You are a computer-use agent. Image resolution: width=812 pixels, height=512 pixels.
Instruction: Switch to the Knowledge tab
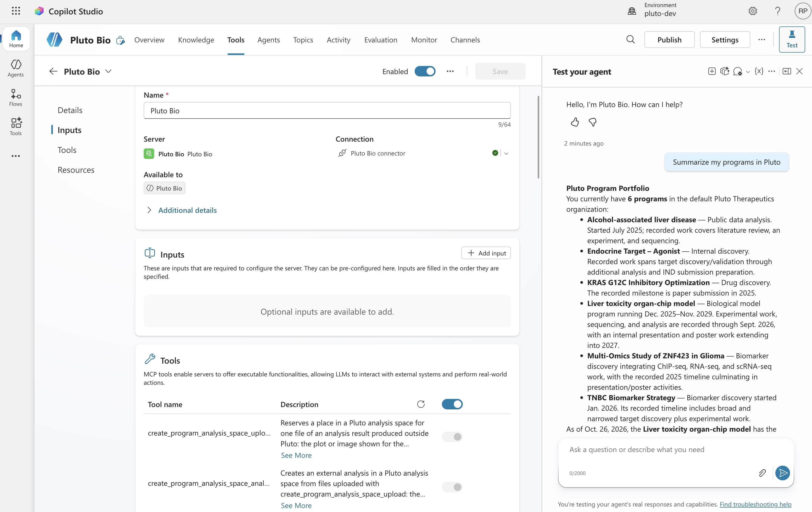196,40
